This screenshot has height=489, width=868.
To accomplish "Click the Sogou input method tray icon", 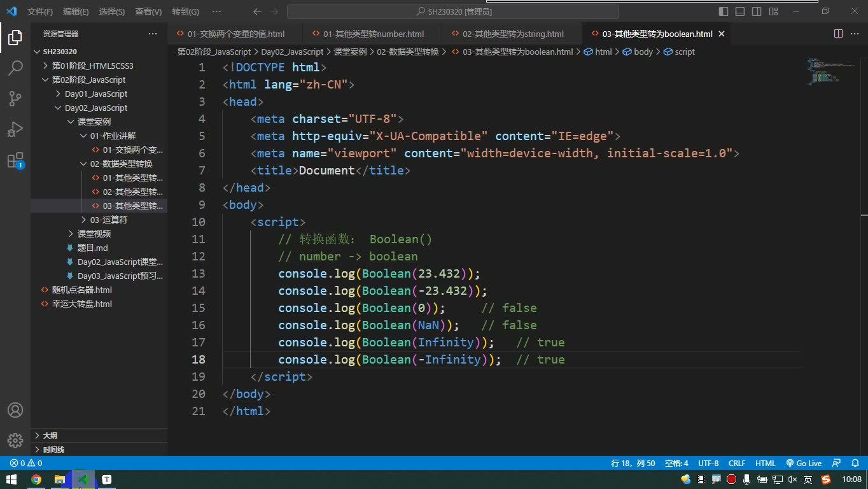I will [826, 479].
